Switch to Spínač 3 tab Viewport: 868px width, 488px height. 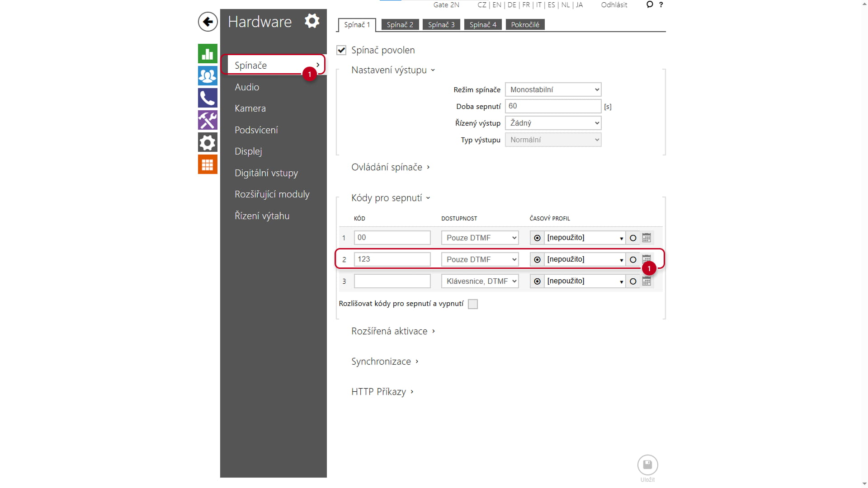tap(441, 25)
